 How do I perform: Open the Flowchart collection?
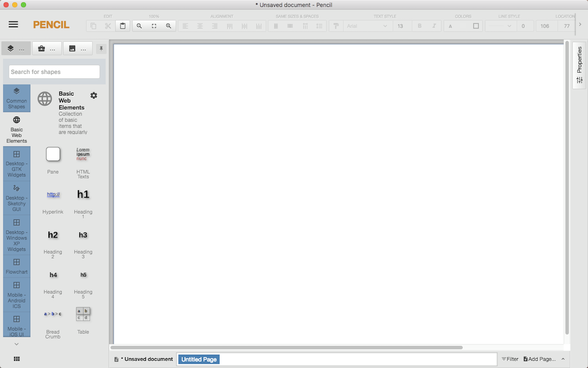pos(17,266)
